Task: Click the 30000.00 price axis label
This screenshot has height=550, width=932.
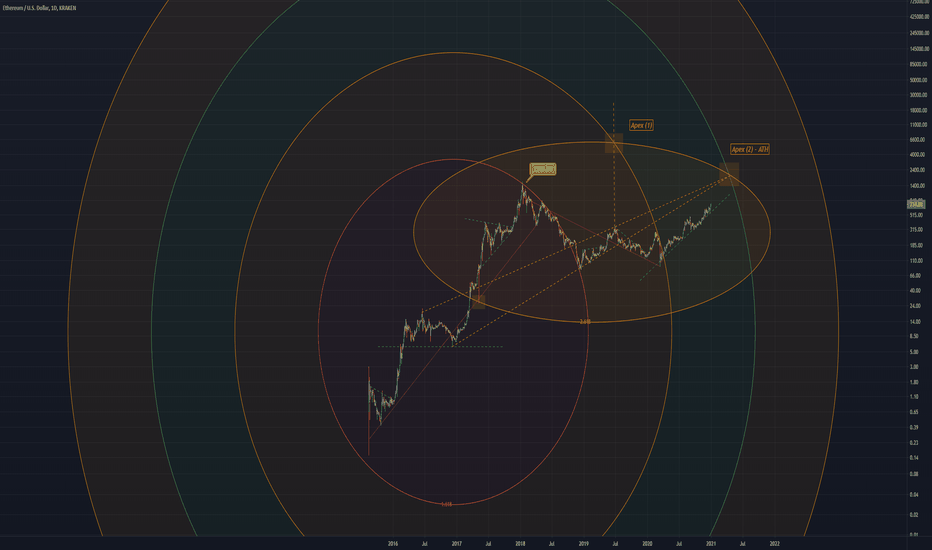Action: point(918,95)
